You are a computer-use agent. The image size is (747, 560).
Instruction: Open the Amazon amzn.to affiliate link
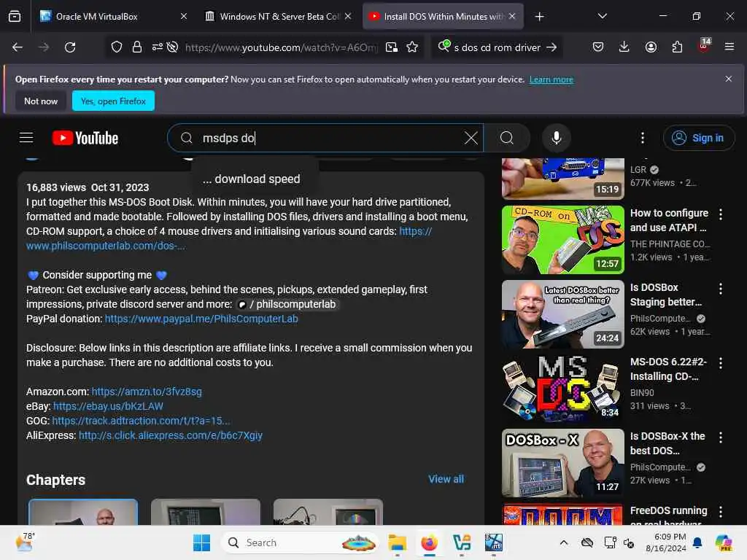tap(146, 392)
